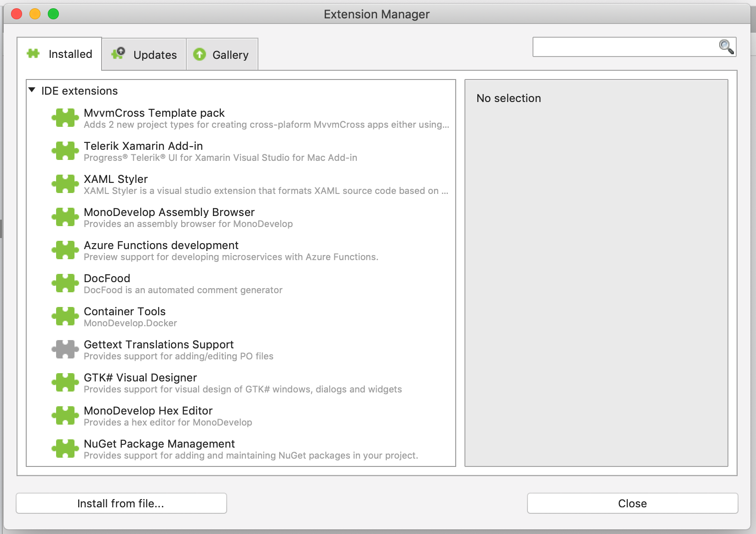Click the MonoDevelop Hex Editor puzzle icon
This screenshot has height=534, width=756.
[x=65, y=415]
